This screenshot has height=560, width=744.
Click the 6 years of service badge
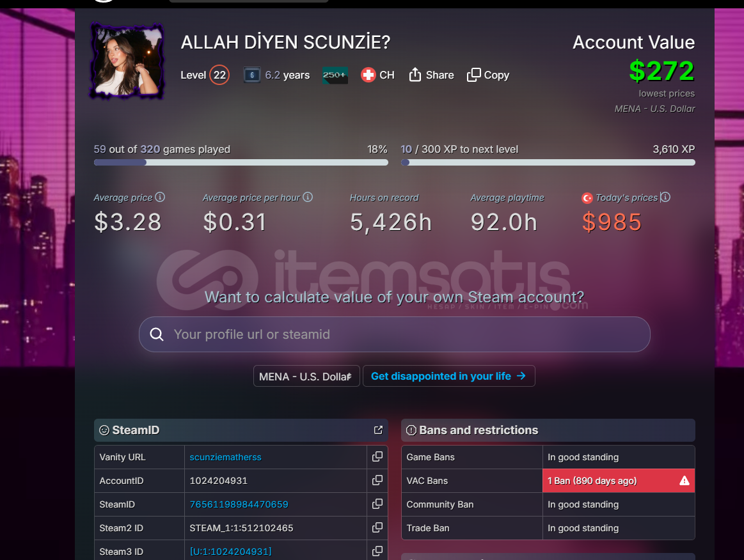click(x=252, y=75)
